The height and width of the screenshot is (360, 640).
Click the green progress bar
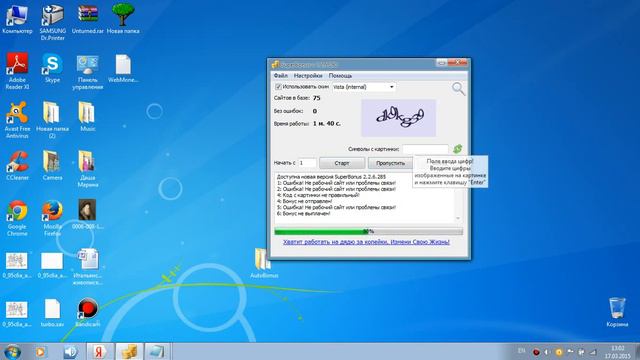[x=368, y=231]
